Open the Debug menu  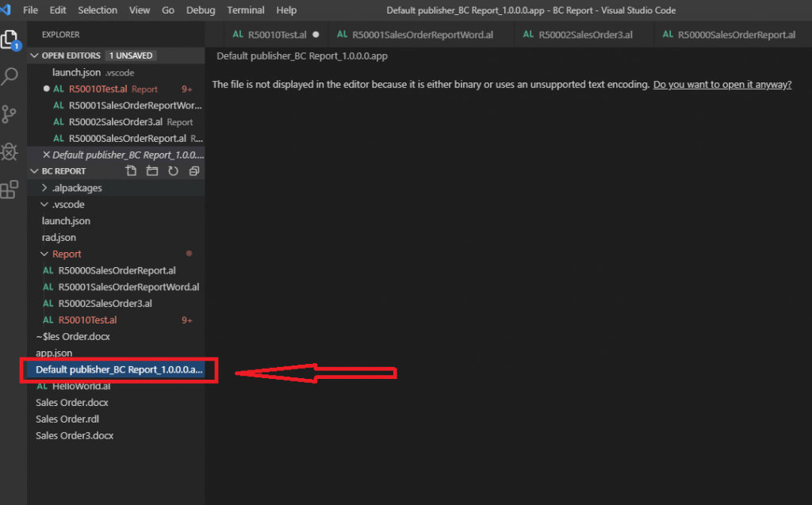(201, 10)
